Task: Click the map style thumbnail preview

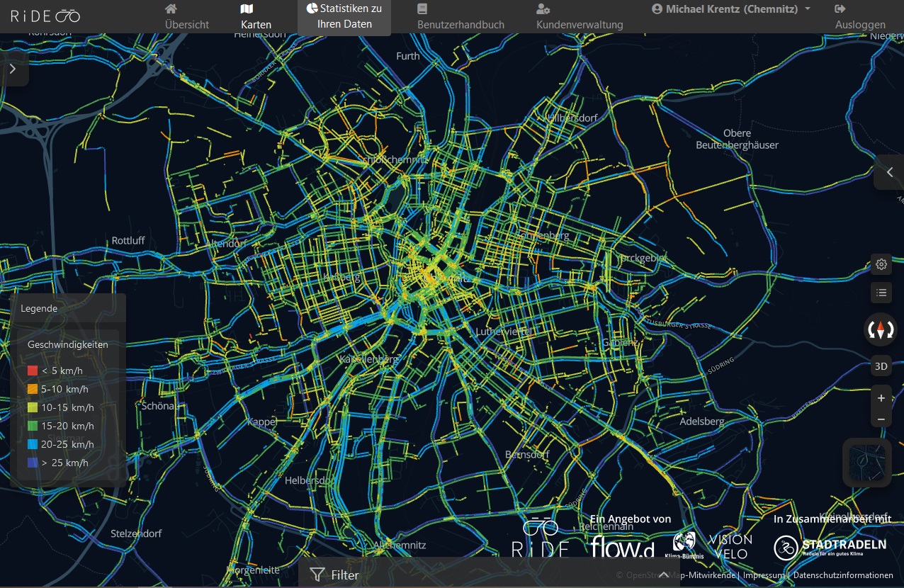Action: pos(867,463)
